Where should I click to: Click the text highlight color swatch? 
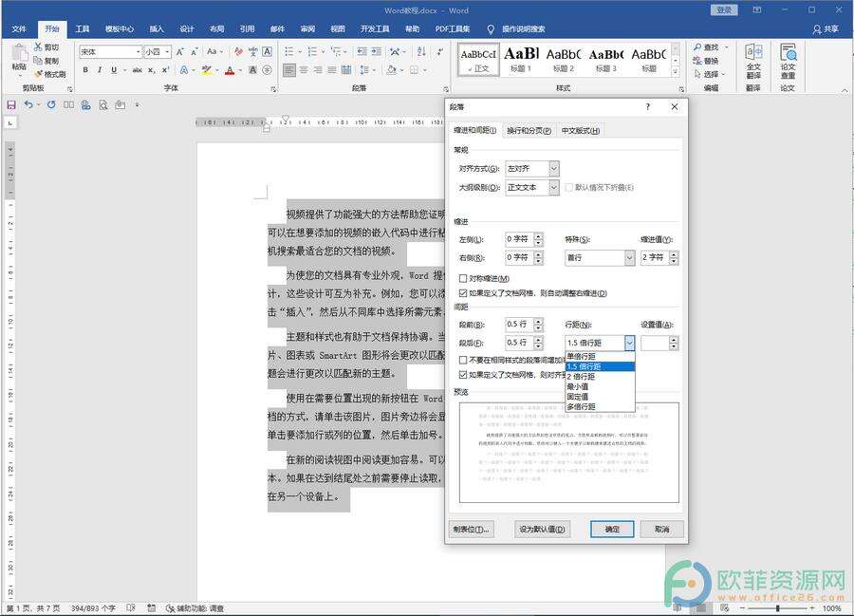(207, 70)
